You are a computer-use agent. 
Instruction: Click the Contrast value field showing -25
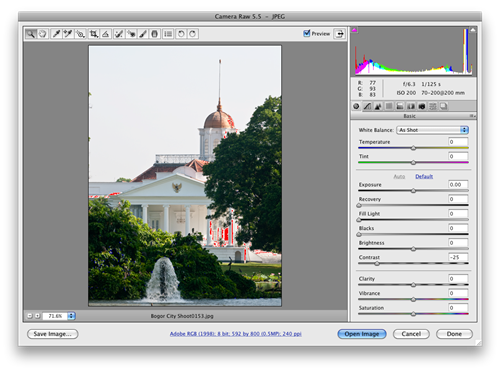(x=458, y=257)
